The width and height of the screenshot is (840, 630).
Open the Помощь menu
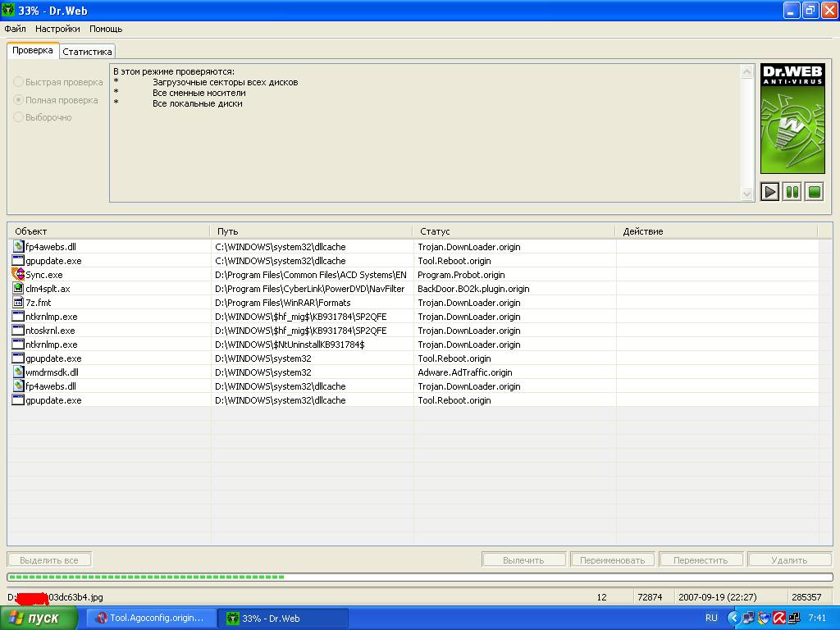point(106,29)
